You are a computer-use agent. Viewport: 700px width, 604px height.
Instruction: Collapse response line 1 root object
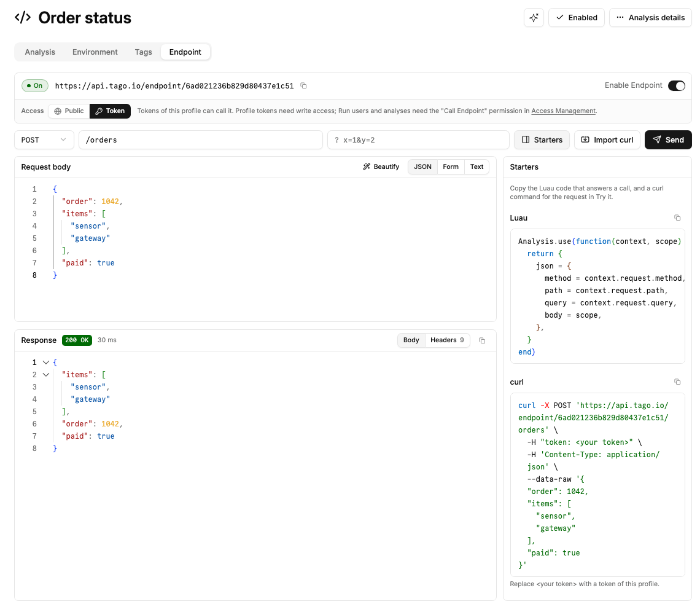point(46,363)
